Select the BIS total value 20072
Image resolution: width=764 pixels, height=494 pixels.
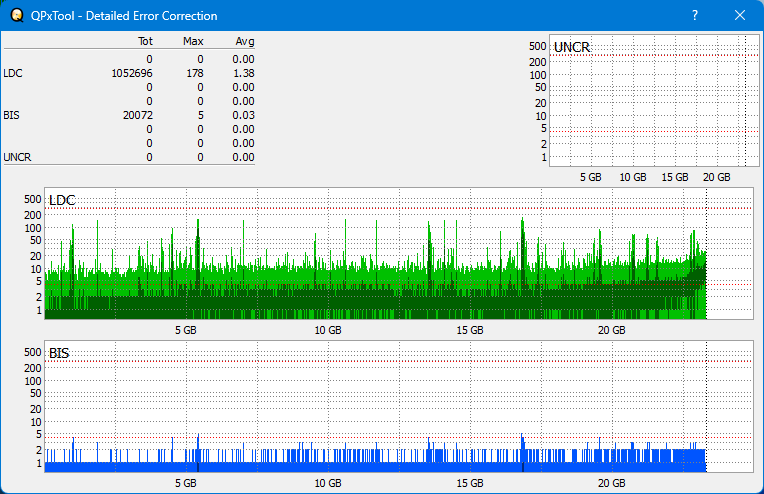(x=138, y=115)
